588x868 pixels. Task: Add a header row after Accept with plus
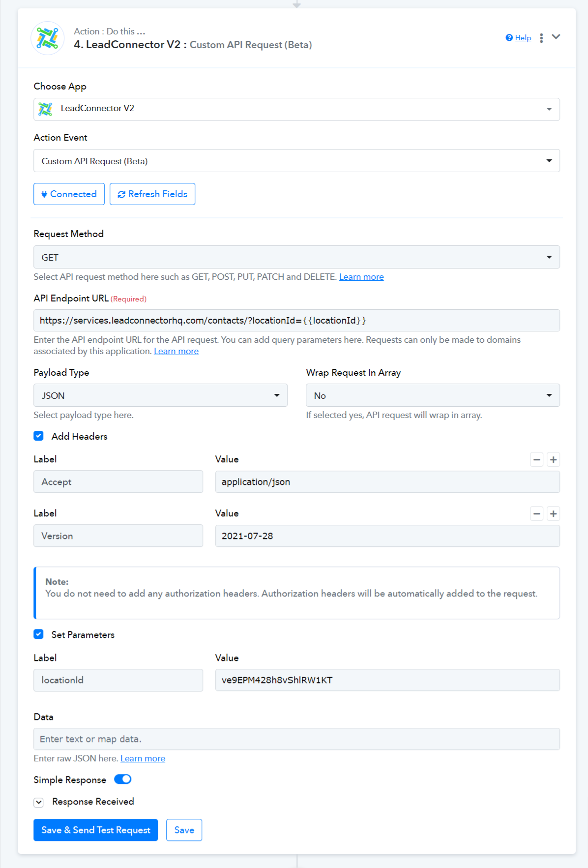coord(554,459)
